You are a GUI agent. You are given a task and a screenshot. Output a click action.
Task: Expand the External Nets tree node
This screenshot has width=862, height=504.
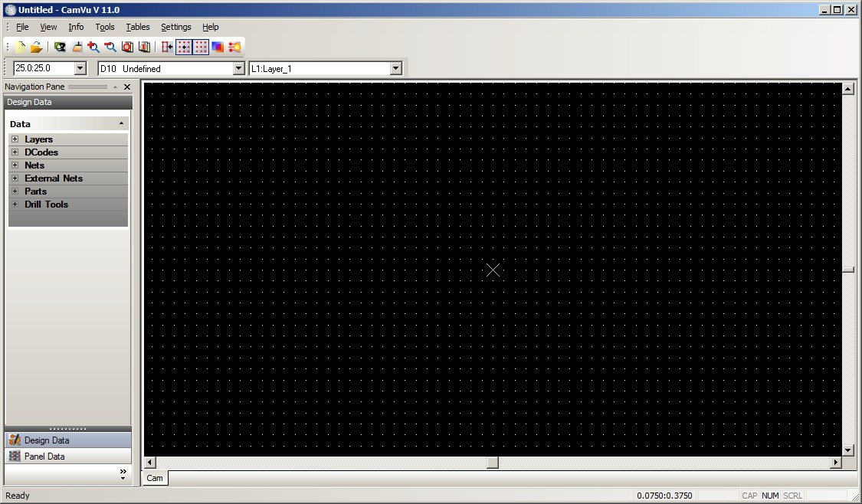(15, 178)
